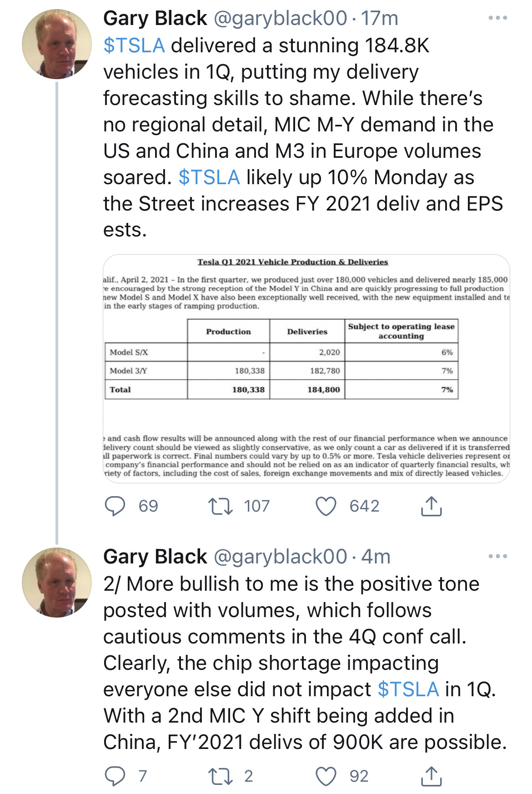Tap the $TSLA cashtag before 'likely up 10%'
The image size is (532, 794).
[x=209, y=177]
